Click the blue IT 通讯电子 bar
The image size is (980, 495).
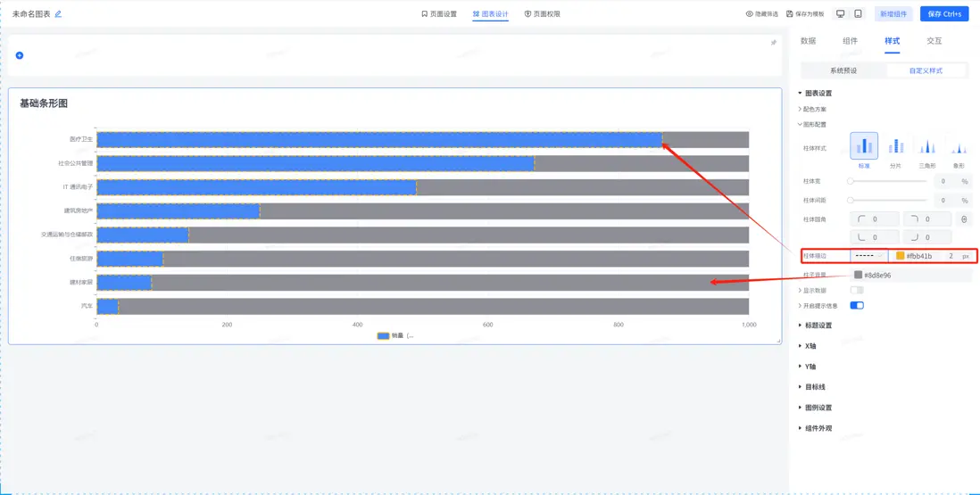[256, 187]
